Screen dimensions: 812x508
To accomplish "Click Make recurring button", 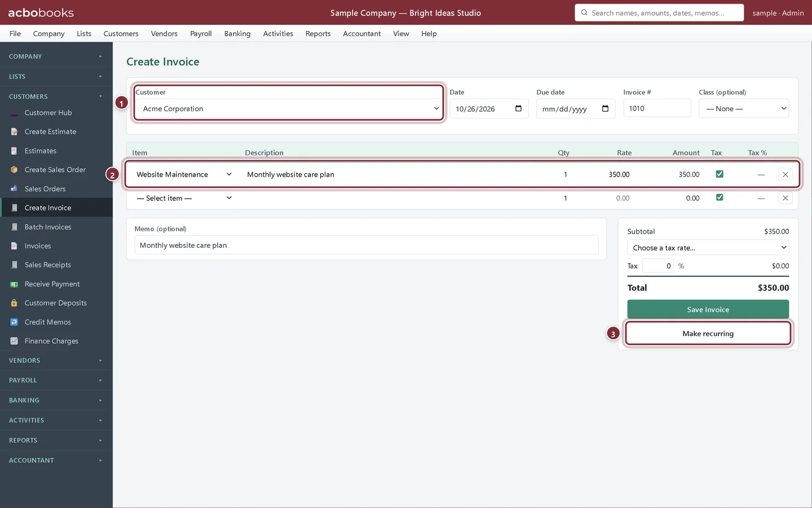I will coord(708,334).
